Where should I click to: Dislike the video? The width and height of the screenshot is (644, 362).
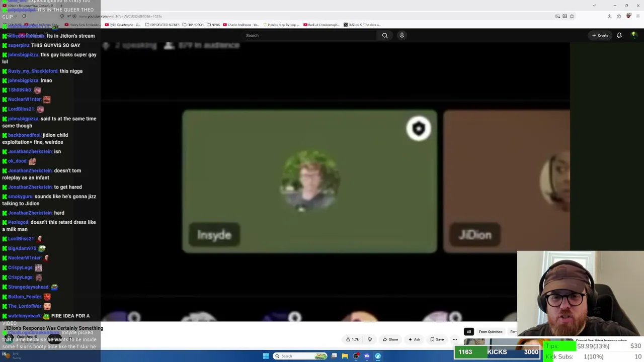pos(370,339)
